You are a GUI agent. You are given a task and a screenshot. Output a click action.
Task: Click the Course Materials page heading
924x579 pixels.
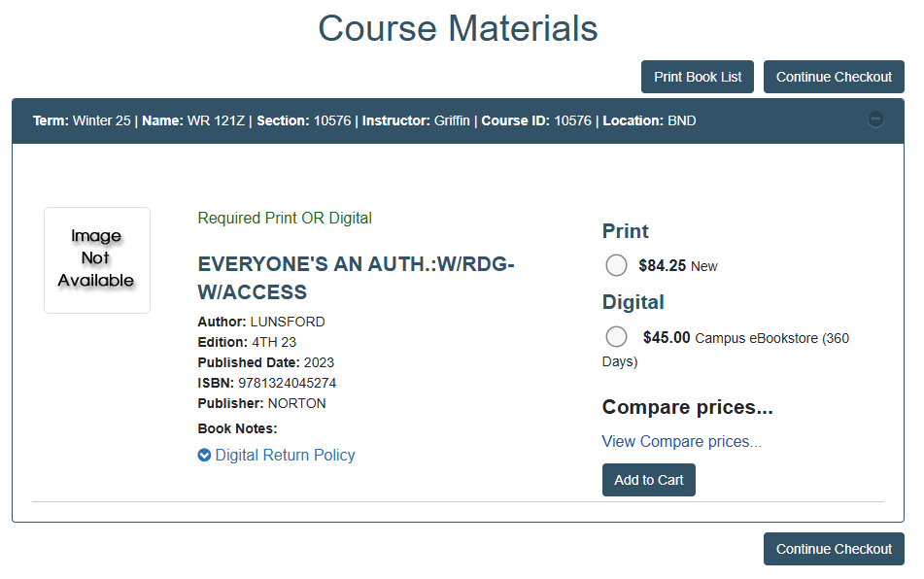coord(457,28)
